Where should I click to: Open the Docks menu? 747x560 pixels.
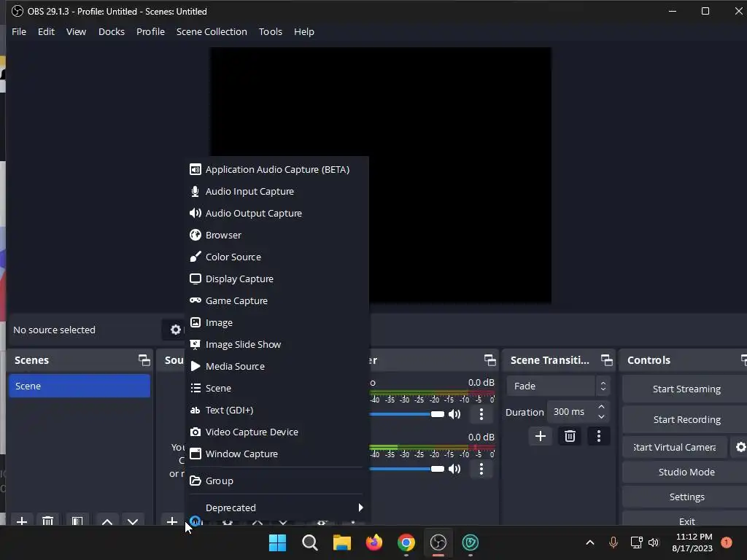point(112,32)
